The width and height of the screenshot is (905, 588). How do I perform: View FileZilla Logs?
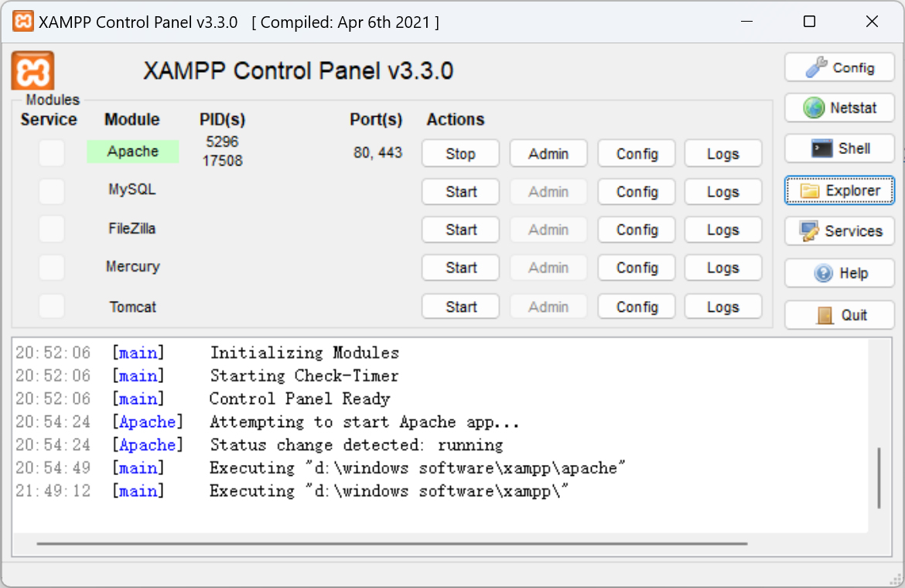coord(723,230)
